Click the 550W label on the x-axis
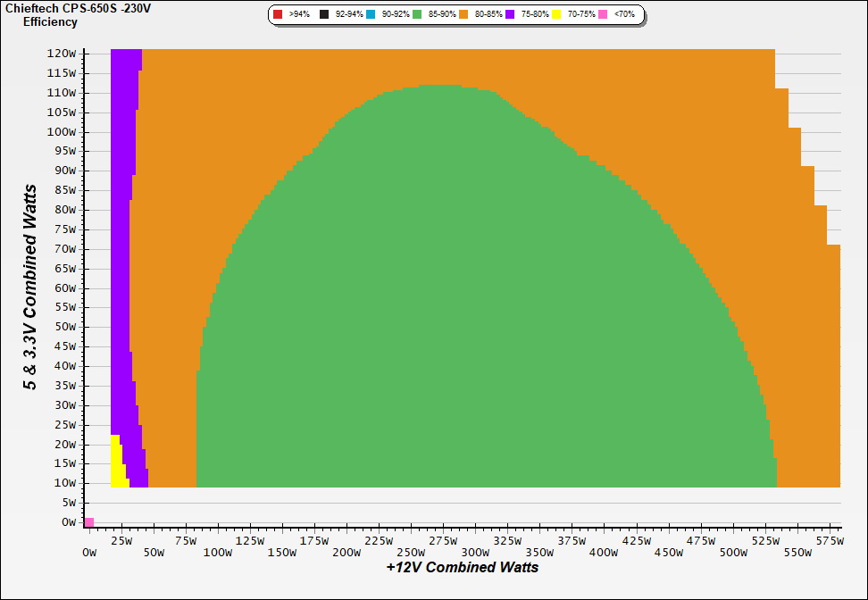This screenshot has width=868, height=600. click(797, 553)
